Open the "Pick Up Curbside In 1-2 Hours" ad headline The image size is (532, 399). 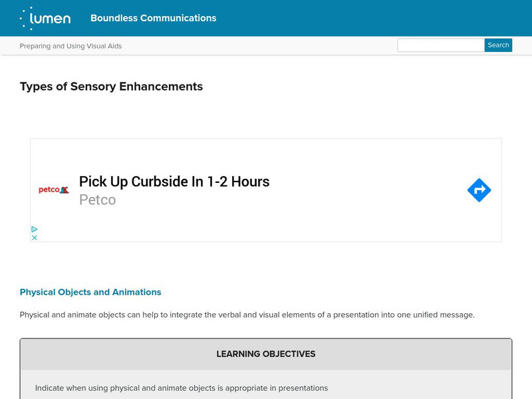click(174, 182)
